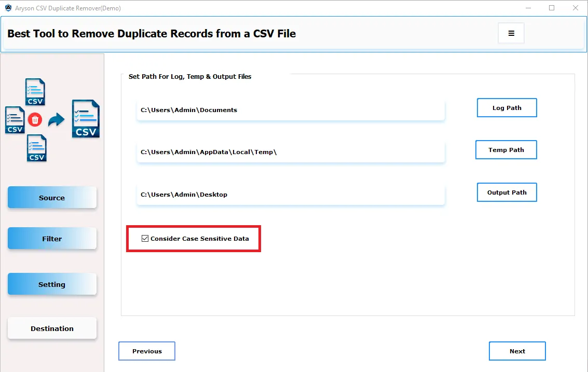The width and height of the screenshot is (588, 372).
Task: Click the temp path field showing AppData\Local\Temp
Action: click(291, 152)
